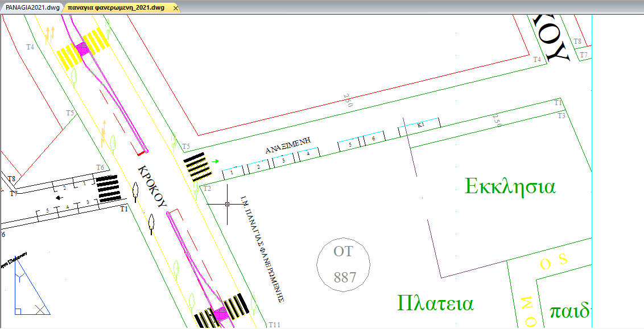
Task: Close the παναγια φανερωμενη_2021.dwg drawing tab
Action: tap(175, 8)
